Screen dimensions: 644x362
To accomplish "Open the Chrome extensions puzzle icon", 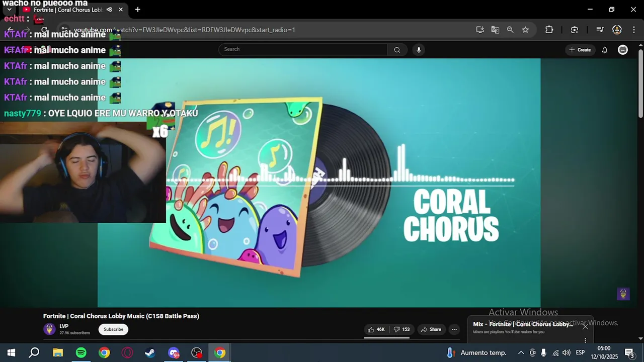I will 549,30.
